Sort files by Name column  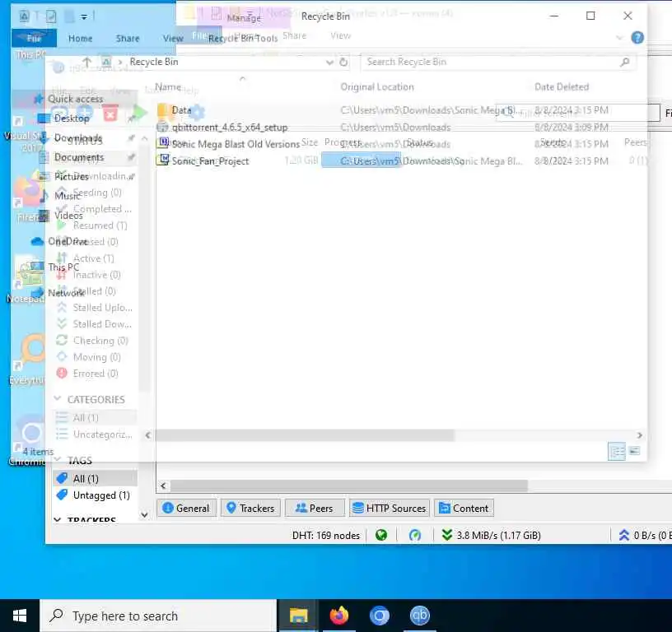point(168,87)
